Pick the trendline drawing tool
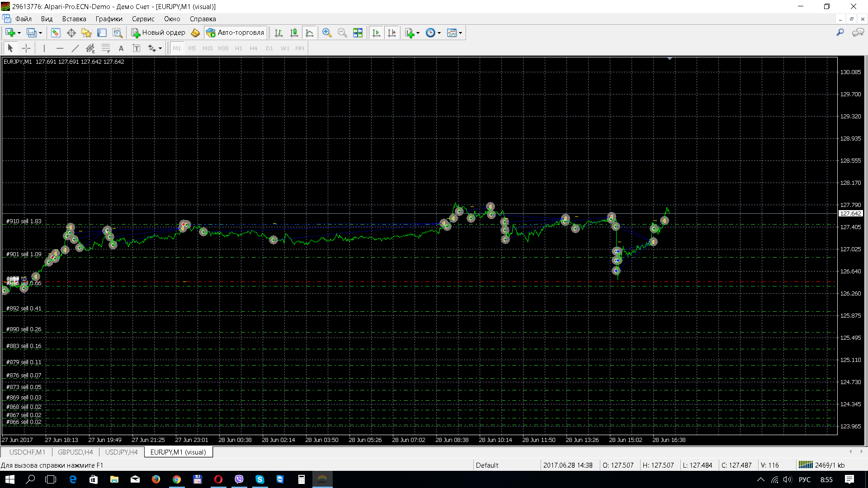The image size is (868, 488). [75, 48]
